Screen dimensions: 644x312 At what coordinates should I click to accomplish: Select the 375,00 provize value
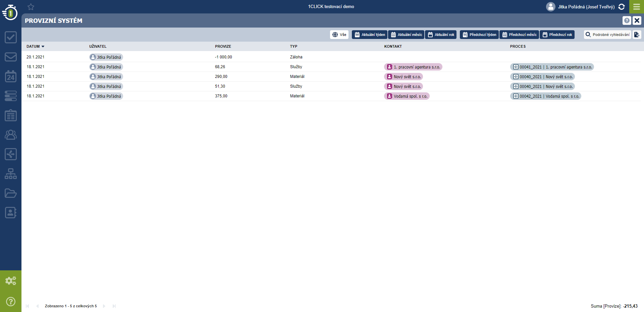coord(221,96)
